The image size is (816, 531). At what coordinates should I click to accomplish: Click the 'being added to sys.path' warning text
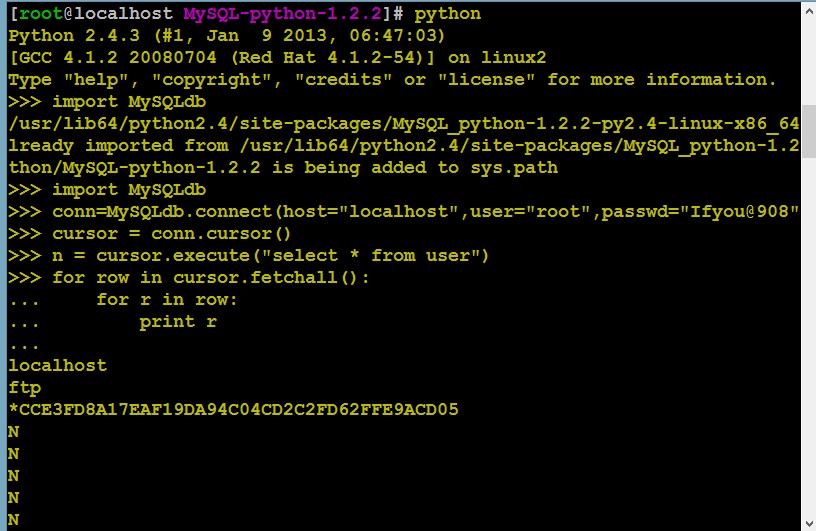pos(431,168)
